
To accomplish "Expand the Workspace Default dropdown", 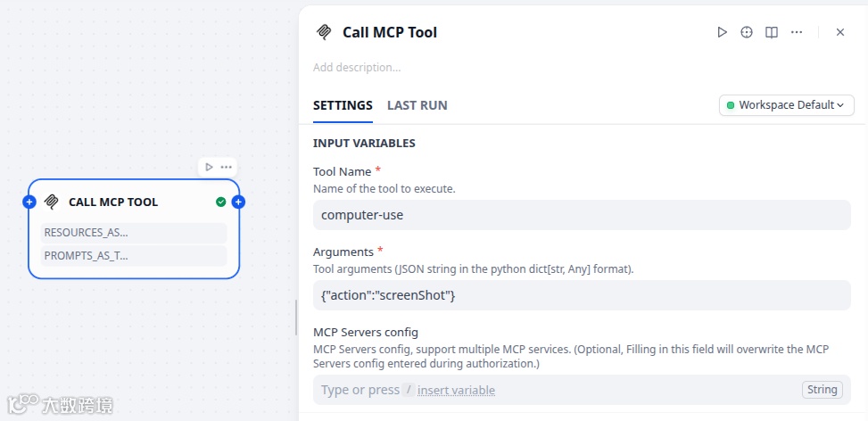I will pyautogui.click(x=786, y=105).
